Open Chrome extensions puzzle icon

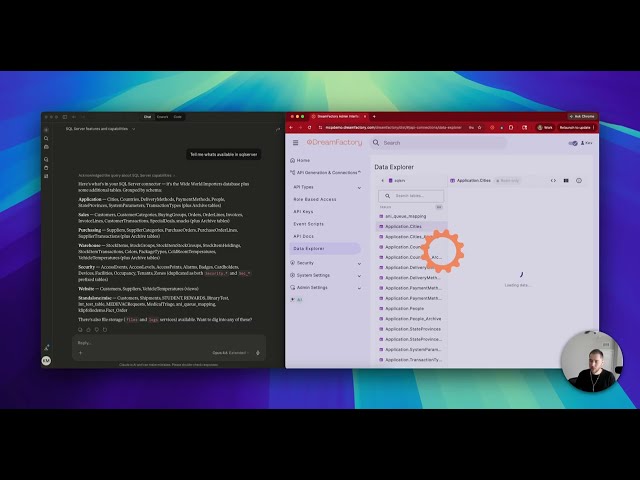pyautogui.click(x=511, y=127)
